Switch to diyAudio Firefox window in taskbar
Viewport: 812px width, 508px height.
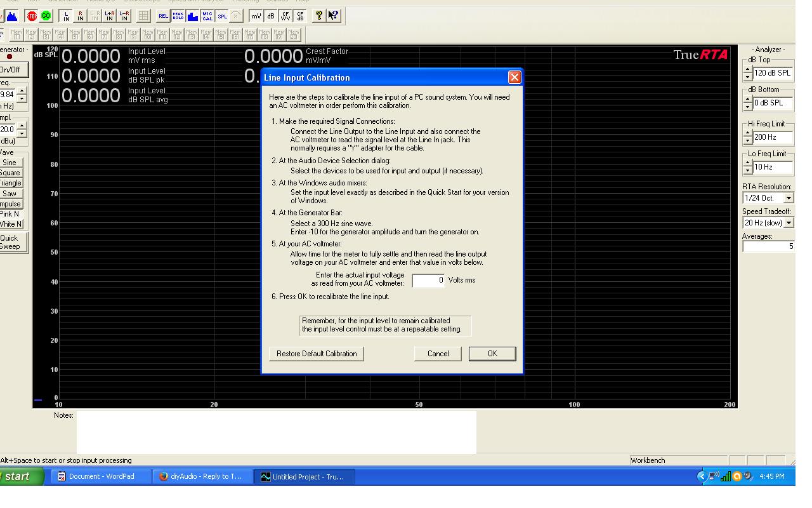[x=202, y=476]
